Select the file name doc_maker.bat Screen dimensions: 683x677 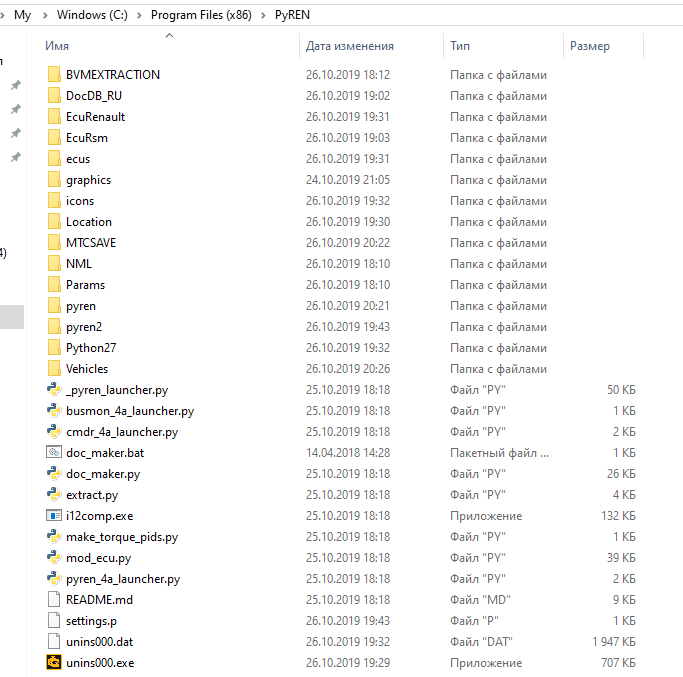click(105, 453)
